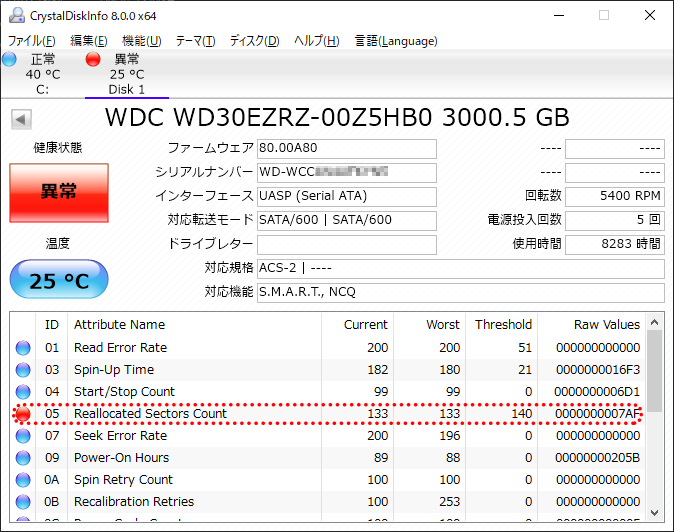Open the 言語(Language) menu
This screenshot has height=532, width=674.
click(396, 41)
